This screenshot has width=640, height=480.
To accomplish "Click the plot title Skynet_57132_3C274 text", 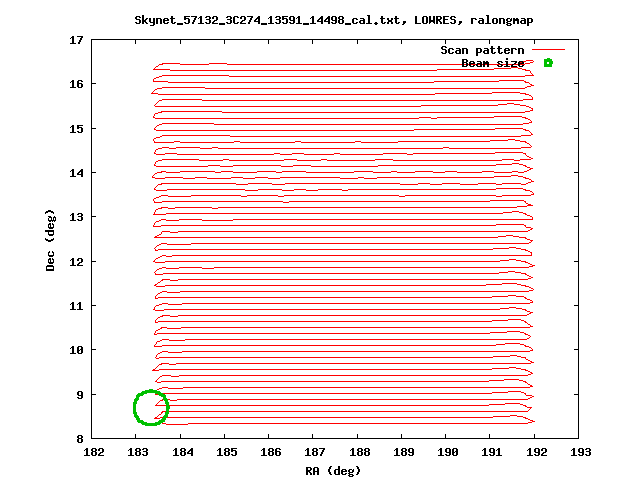I will pos(333,20).
